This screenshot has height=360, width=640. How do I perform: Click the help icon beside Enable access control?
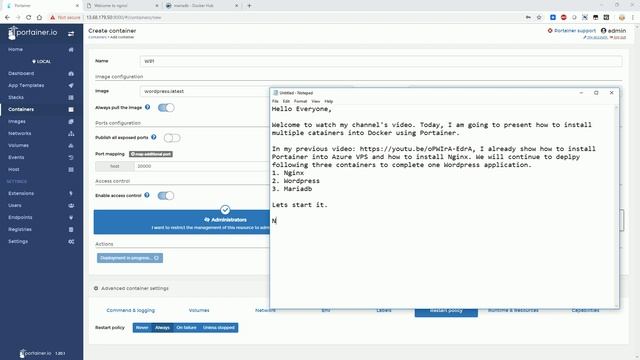tap(147, 195)
